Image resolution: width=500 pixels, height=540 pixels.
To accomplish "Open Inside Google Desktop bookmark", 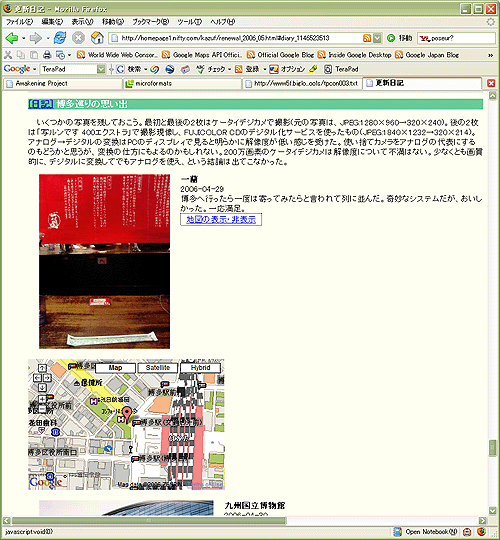I will (354, 55).
